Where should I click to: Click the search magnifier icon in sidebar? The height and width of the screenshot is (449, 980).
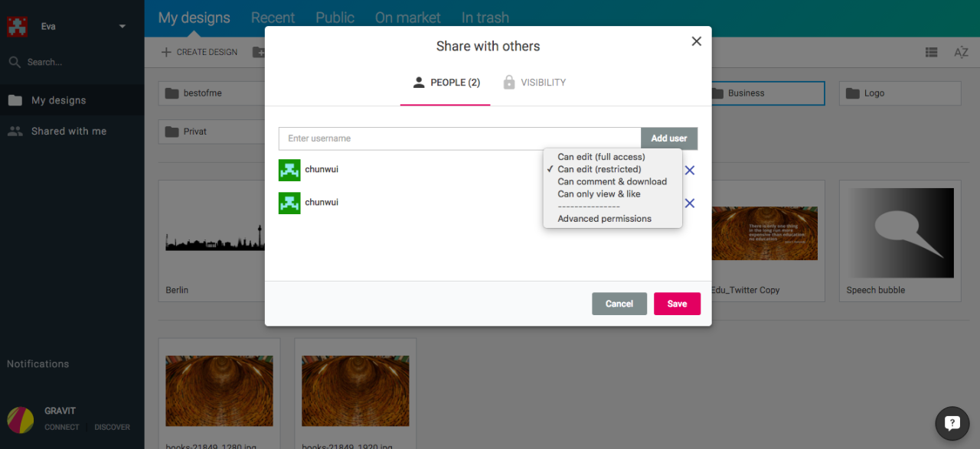[x=15, y=62]
